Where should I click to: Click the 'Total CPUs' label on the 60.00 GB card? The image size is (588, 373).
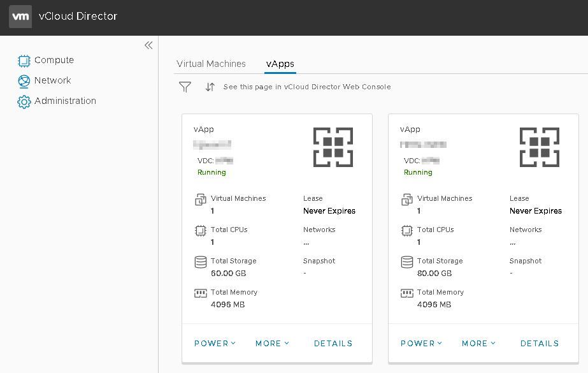[229, 230]
